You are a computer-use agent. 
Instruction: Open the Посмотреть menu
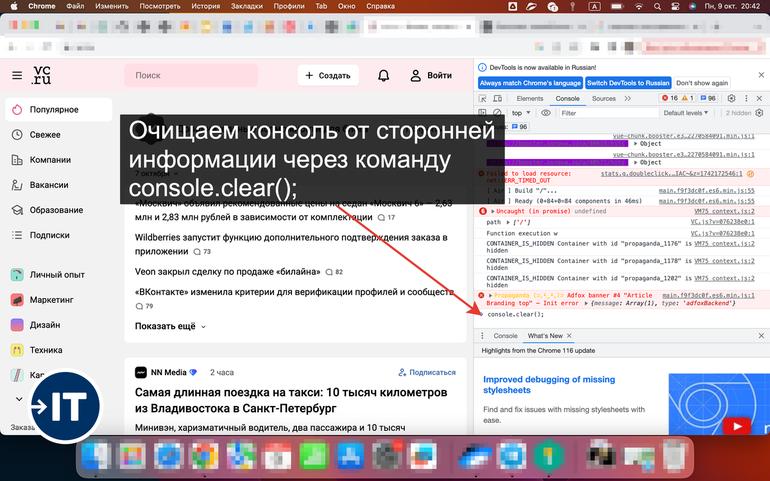pyautogui.click(x=160, y=6)
